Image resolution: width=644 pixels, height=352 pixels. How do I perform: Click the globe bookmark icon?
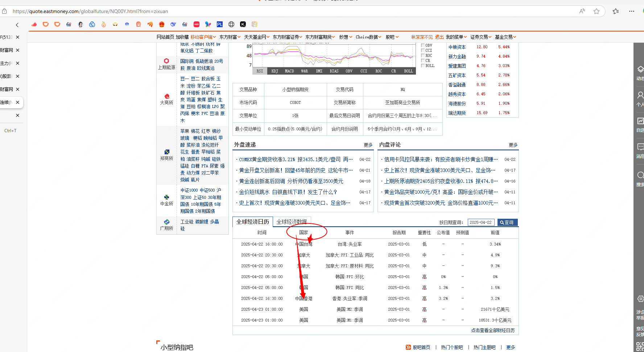point(231,24)
